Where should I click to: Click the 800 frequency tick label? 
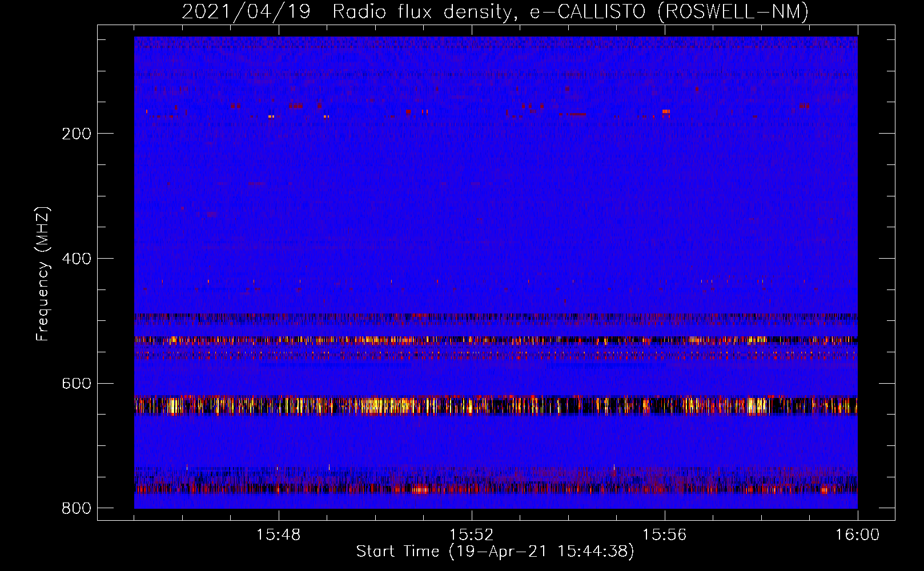tap(77, 508)
